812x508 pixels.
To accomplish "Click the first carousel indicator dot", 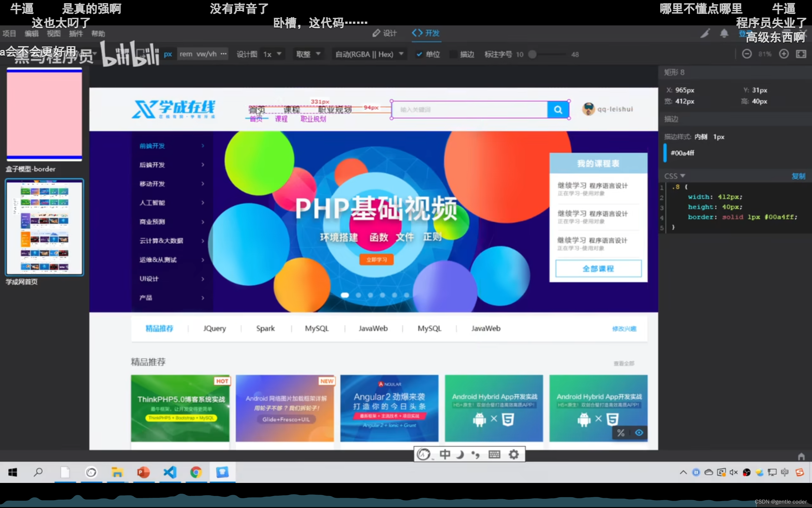I will click(x=344, y=295).
